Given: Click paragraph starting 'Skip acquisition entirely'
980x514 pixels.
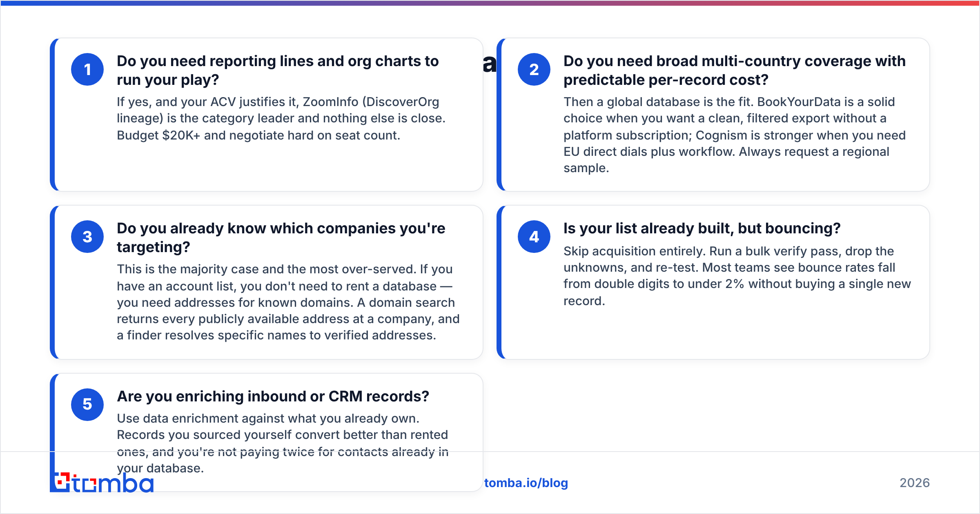Looking at the screenshot, I should tap(737, 276).
